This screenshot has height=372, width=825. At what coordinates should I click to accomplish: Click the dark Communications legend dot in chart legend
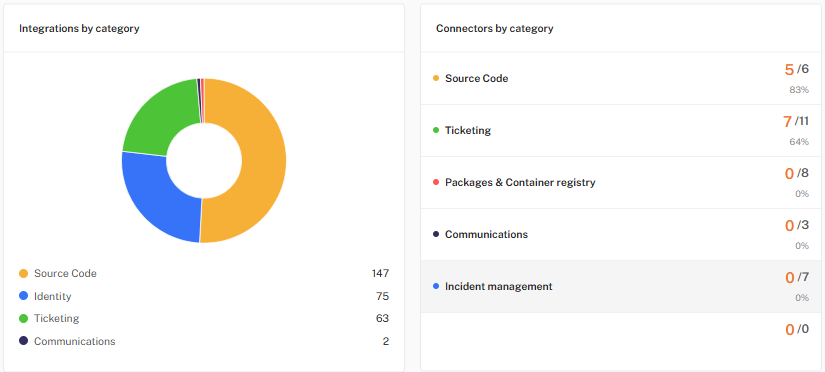click(x=23, y=341)
